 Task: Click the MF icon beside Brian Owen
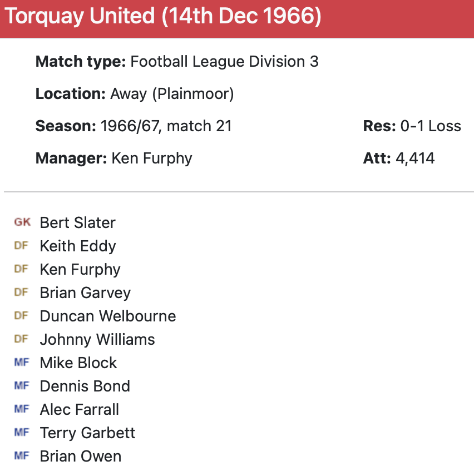pyautogui.click(x=21, y=456)
